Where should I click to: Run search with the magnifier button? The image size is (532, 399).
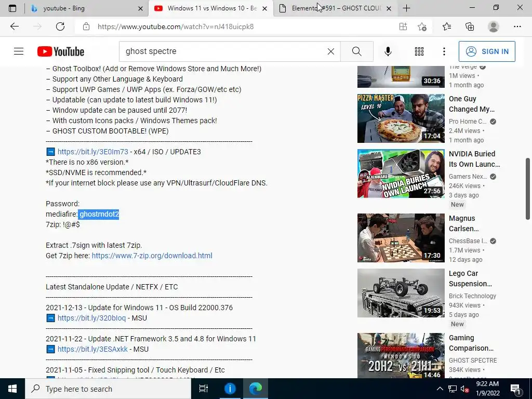click(356, 51)
